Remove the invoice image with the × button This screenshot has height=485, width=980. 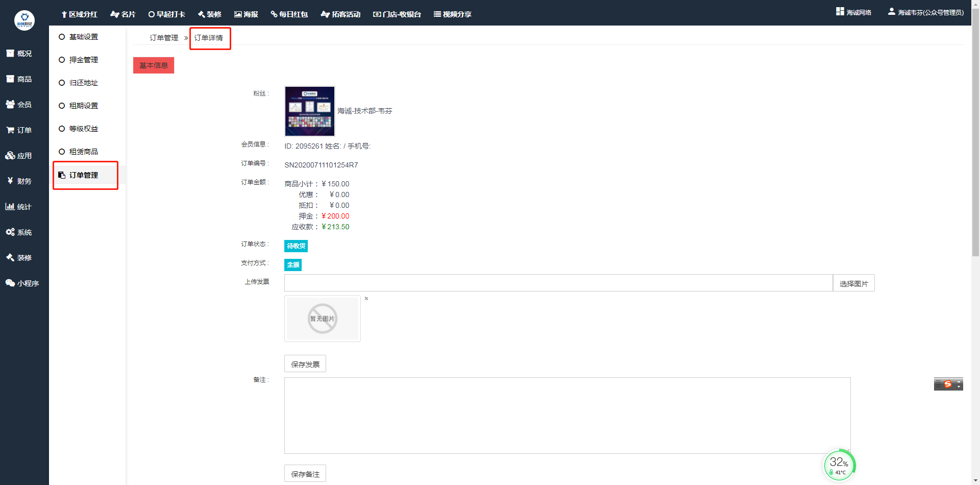[x=366, y=299]
